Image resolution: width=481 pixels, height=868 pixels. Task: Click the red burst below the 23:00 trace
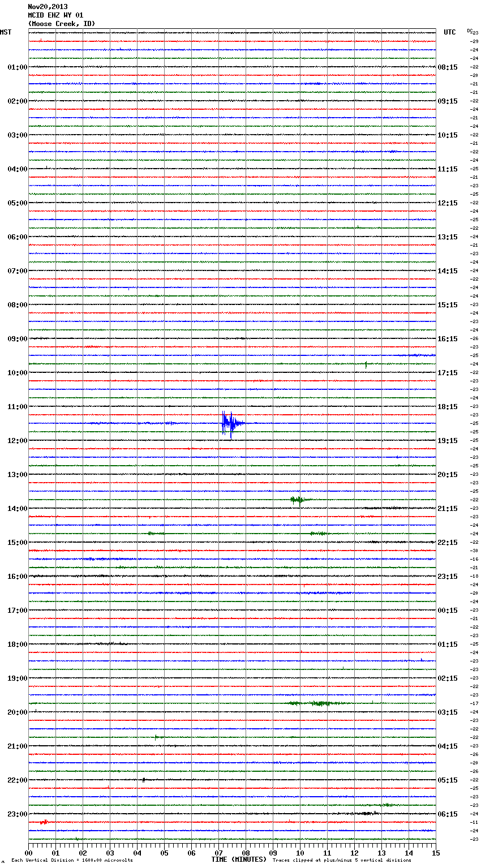(43, 822)
